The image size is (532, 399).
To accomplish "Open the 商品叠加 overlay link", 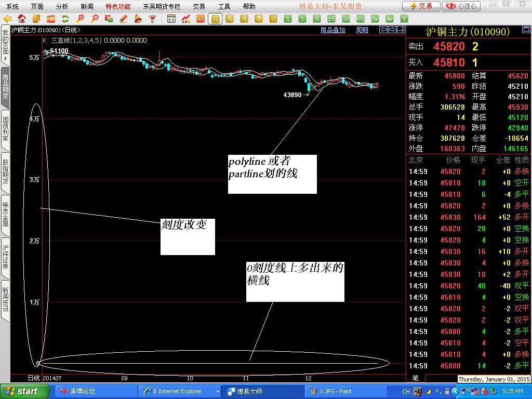I will pos(332,30).
